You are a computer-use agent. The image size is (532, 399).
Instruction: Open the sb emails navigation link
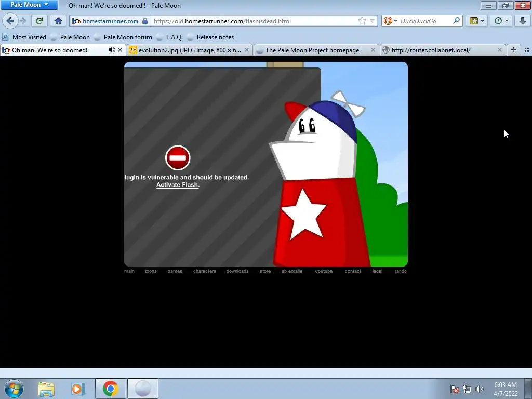point(292,271)
